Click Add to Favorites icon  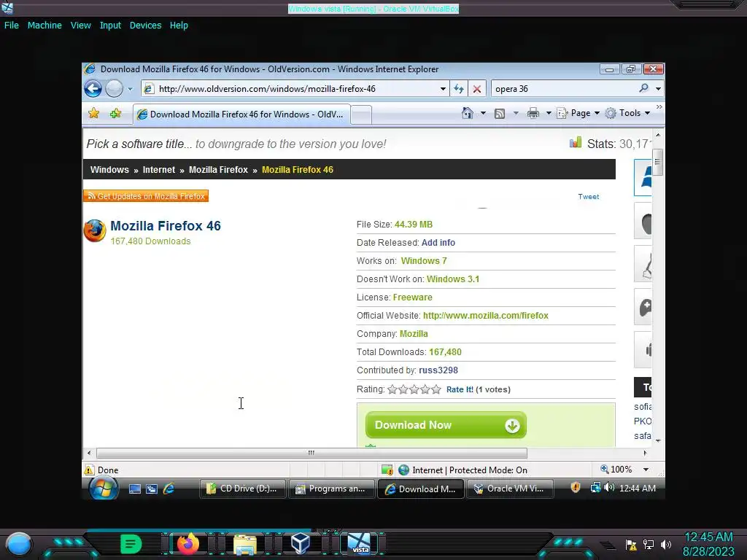(x=115, y=113)
